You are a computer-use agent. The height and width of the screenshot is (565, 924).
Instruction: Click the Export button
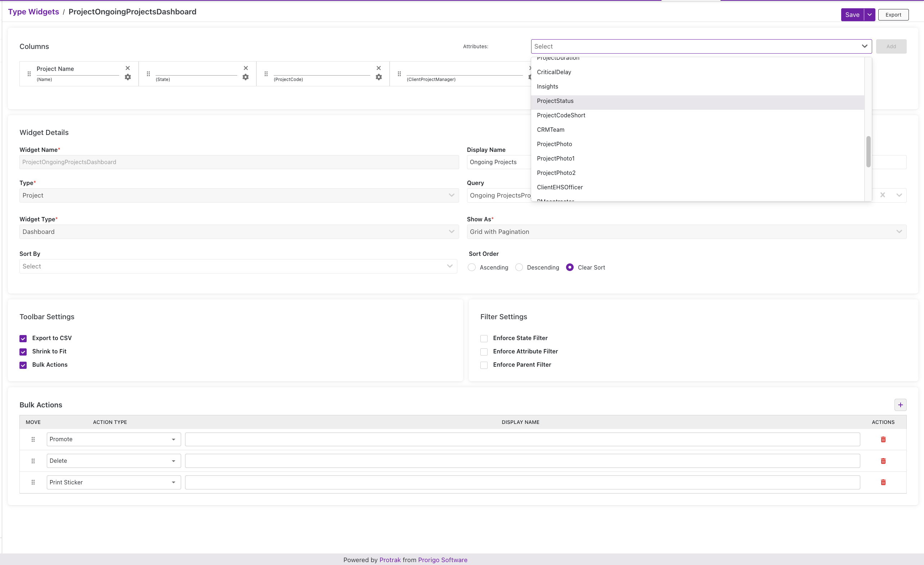point(893,15)
